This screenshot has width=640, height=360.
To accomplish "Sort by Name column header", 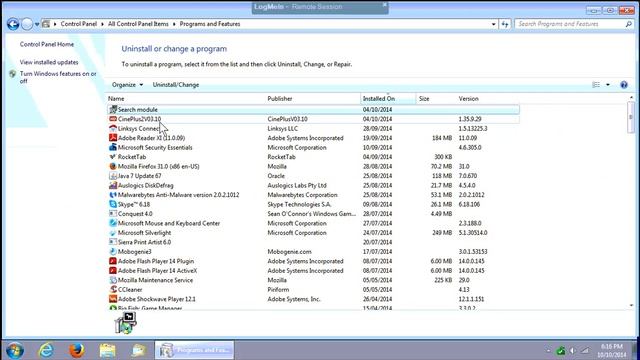I will click(x=116, y=99).
